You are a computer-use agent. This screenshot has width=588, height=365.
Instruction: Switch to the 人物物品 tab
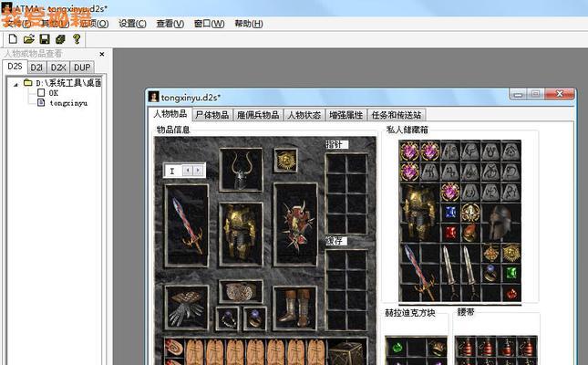tap(170, 114)
